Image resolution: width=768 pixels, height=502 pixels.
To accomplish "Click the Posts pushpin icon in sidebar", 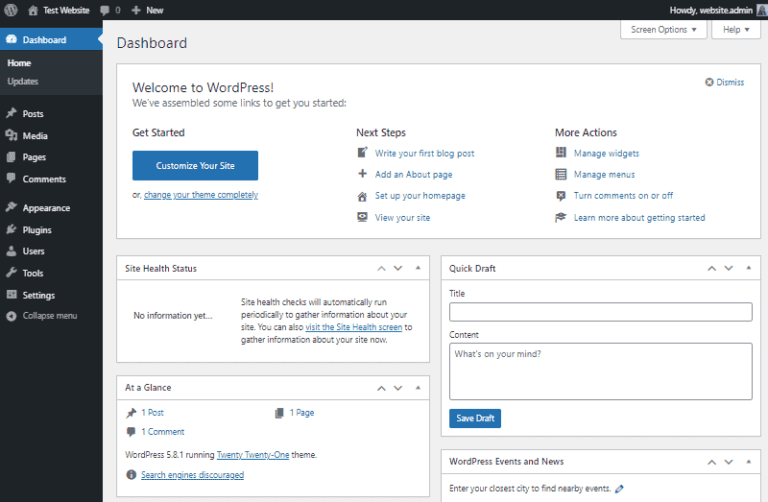I will (11, 113).
